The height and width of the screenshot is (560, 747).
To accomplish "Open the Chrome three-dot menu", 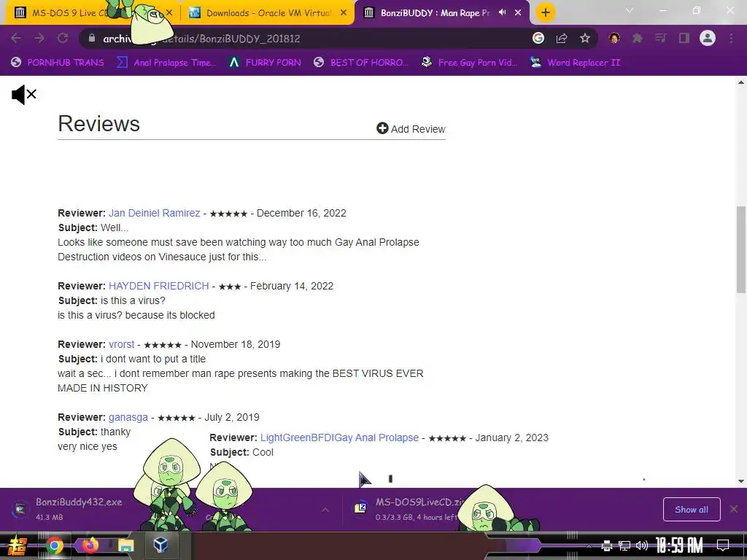I will [x=731, y=39].
